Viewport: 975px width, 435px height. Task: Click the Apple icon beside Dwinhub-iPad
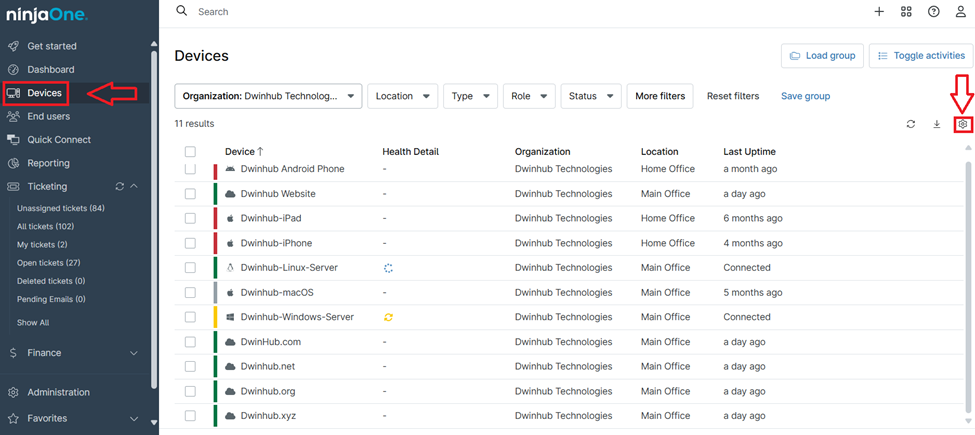point(231,218)
